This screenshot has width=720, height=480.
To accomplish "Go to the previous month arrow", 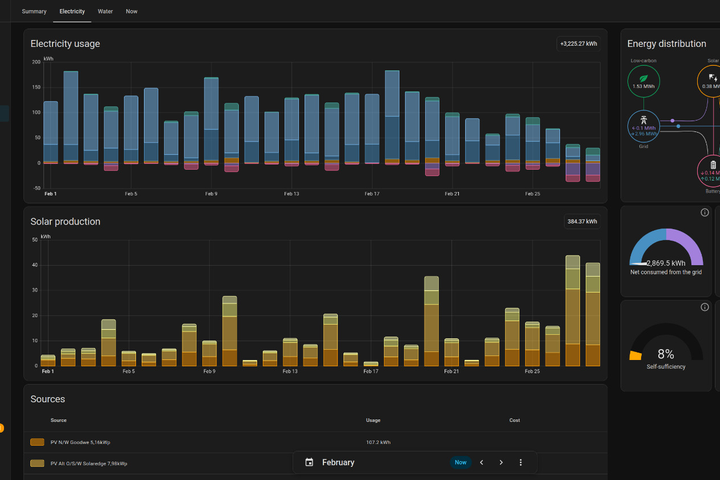I will click(x=482, y=463).
